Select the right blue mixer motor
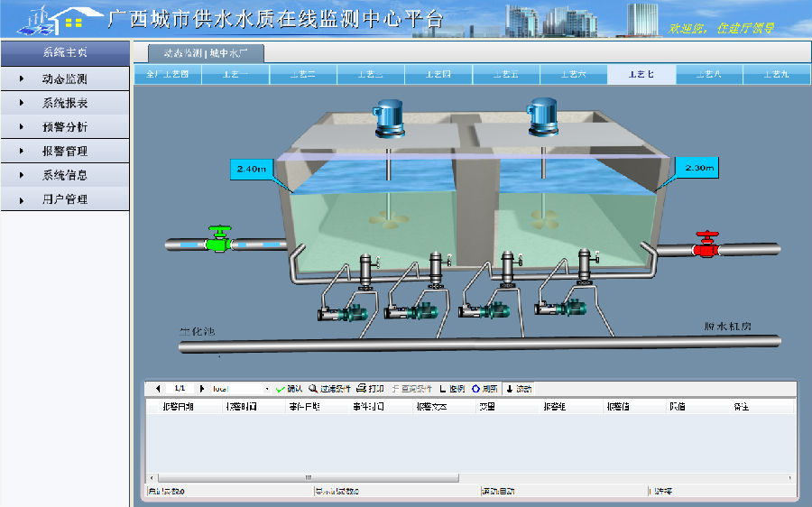This screenshot has height=507, width=812. (x=544, y=114)
